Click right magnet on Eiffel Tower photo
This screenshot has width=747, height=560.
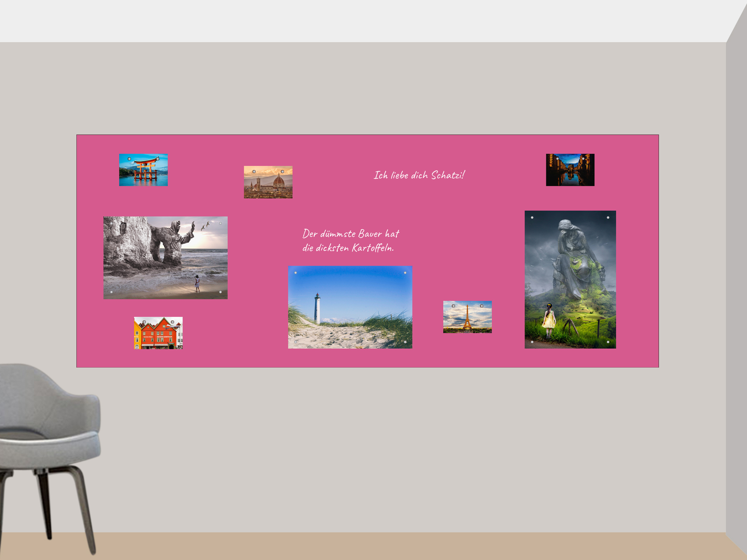[x=481, y=306]
